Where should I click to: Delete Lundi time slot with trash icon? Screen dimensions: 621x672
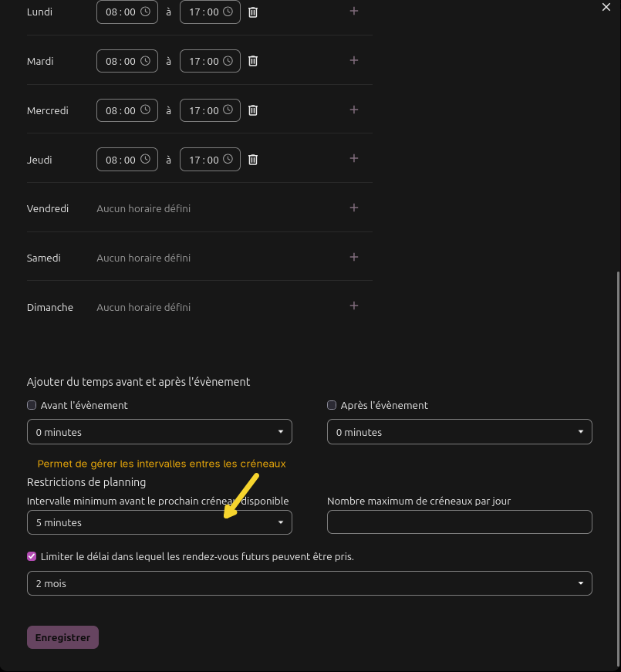click(x=253, y=12)
